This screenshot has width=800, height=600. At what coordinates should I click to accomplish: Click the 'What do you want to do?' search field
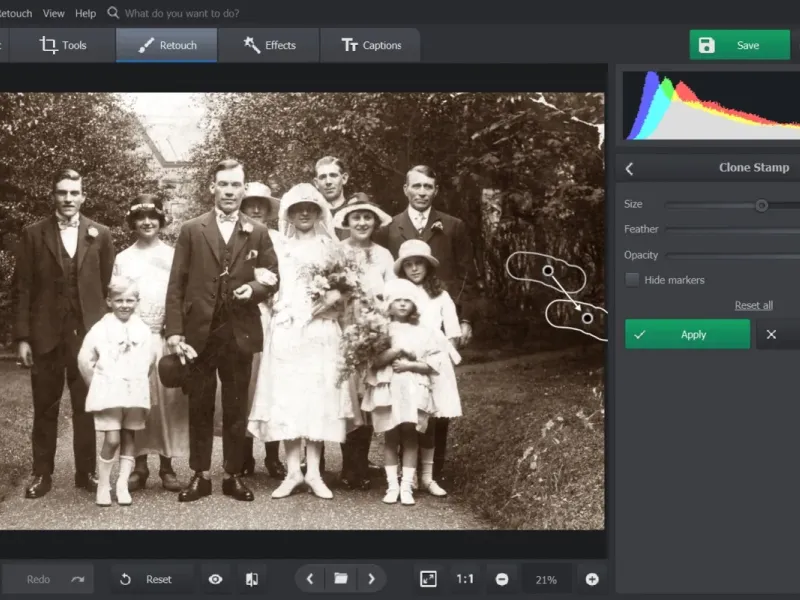pyautogui.click(x=182, y=13)
